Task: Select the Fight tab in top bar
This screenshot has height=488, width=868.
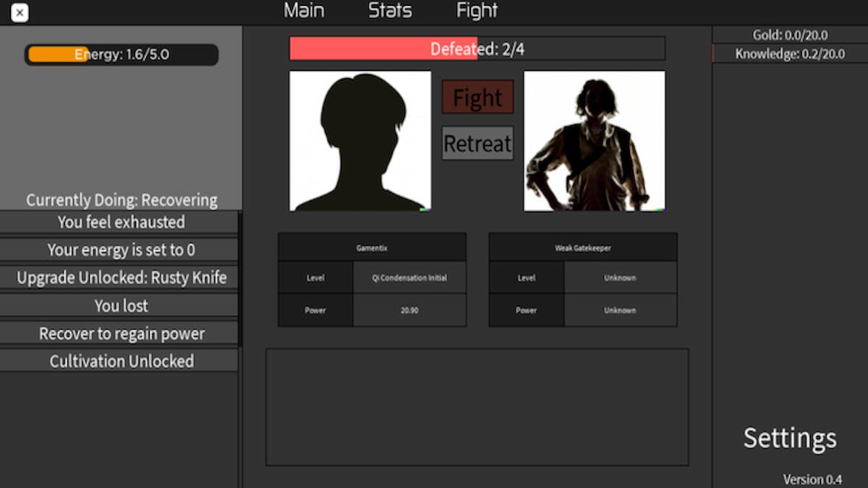Action: (x=477, y=11)
